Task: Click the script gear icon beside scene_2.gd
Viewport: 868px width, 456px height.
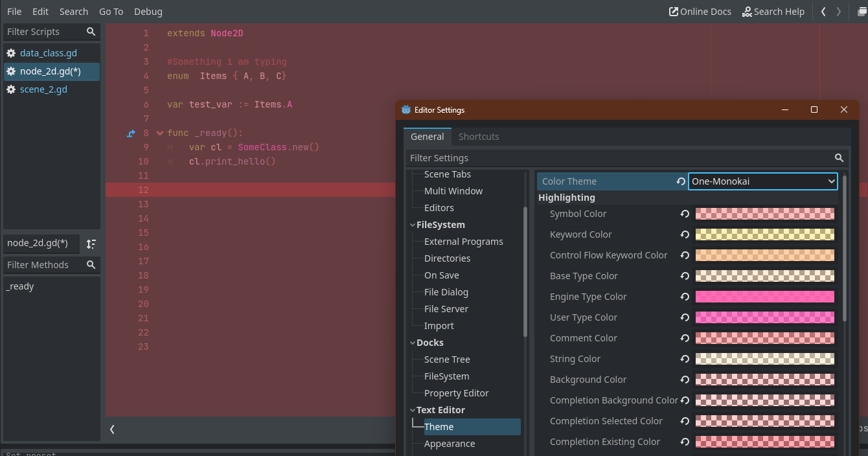Action: [10, 89]
